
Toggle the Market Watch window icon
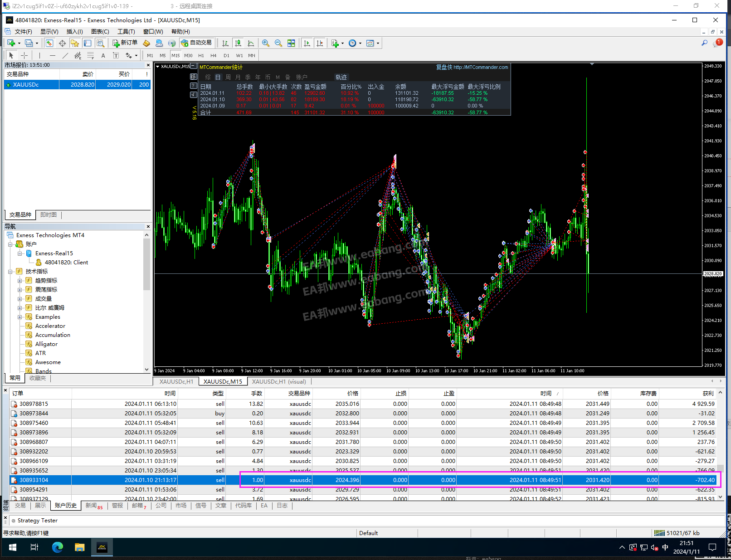click(x=49, y=43)
